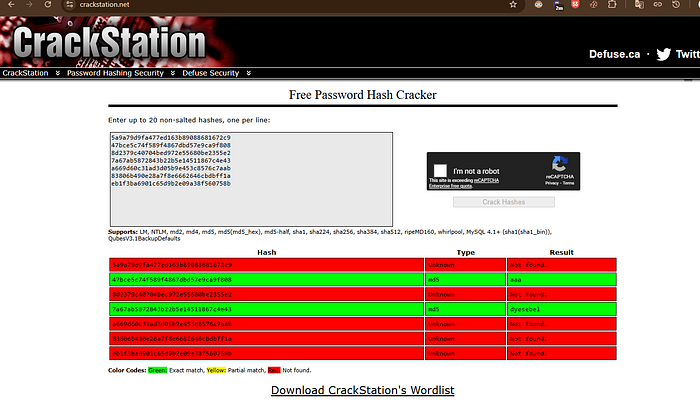Click the reCAPTCHA logo
This screenshot has height=400, width=700.
[x=559, y=164]
